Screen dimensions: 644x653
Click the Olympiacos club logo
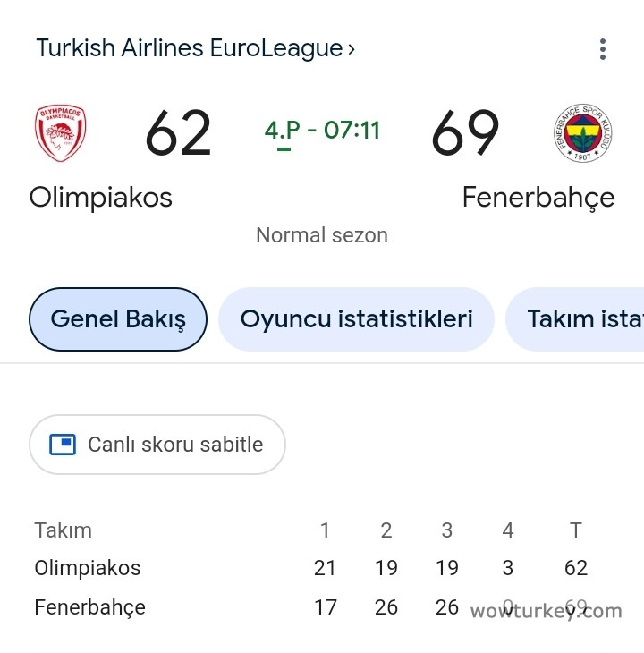(60, 133)
